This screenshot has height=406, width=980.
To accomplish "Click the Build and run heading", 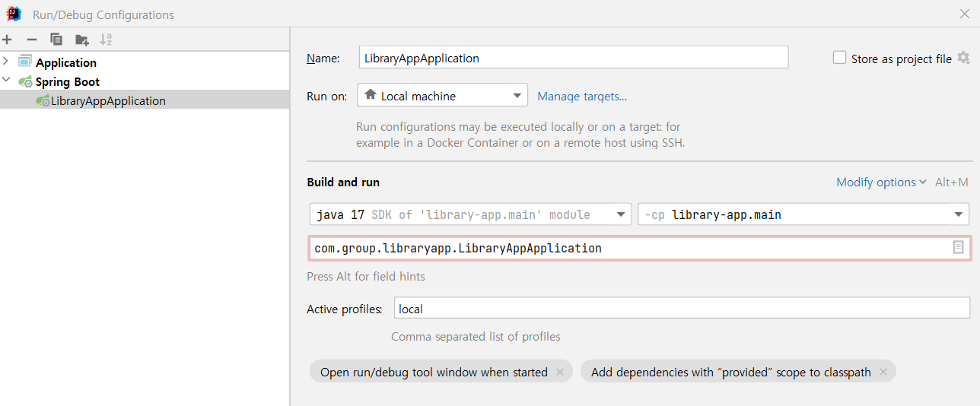I will pos(343,182).
